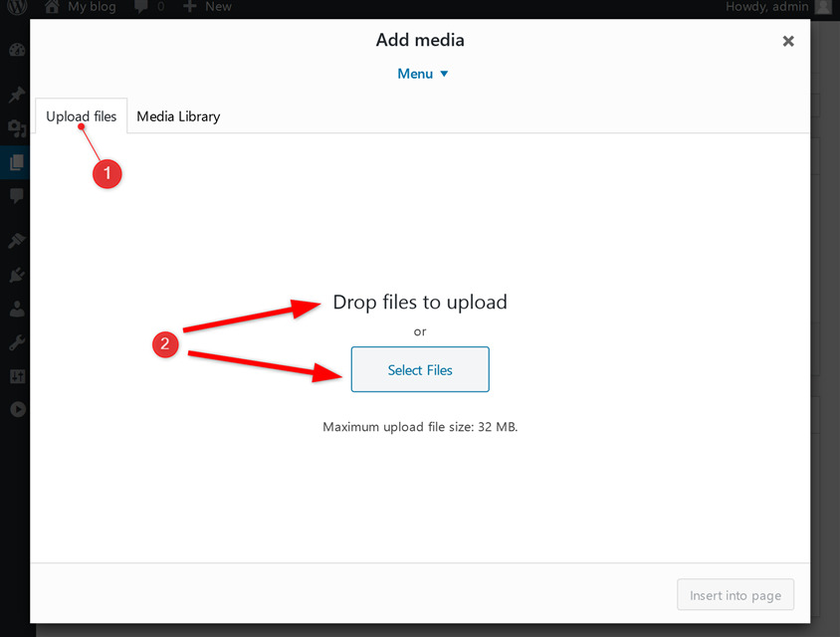840x637 pixels.
Task: Open Users via the person icon
Action: coord(15,309)
